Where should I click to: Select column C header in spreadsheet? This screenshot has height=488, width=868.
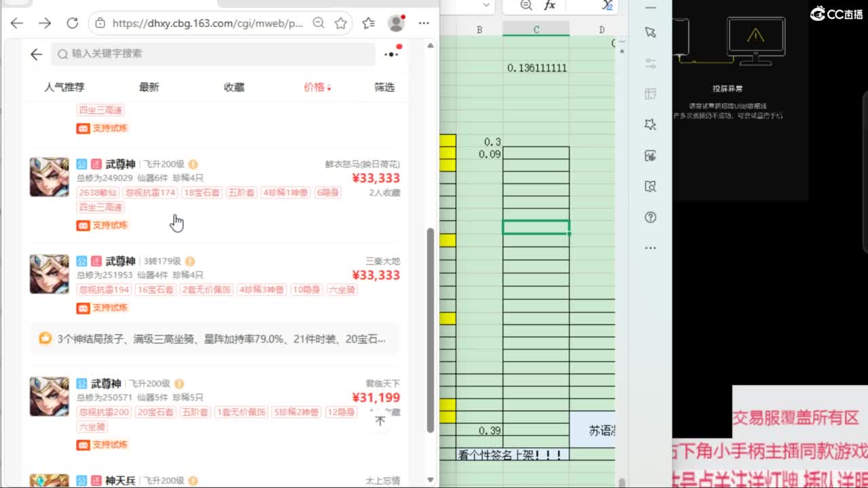pos(536,29)
